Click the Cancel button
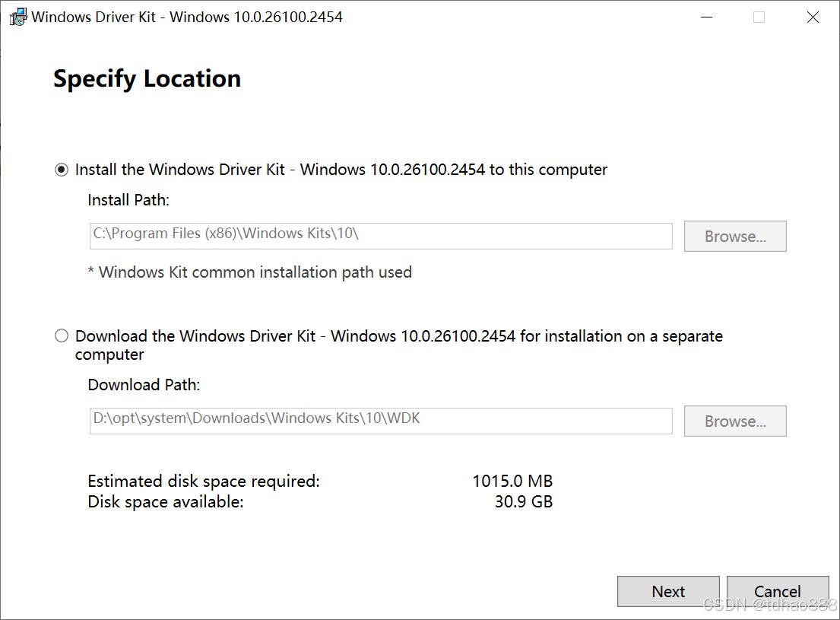The width and height of the screenshot is (840, 620). point(778,592)
